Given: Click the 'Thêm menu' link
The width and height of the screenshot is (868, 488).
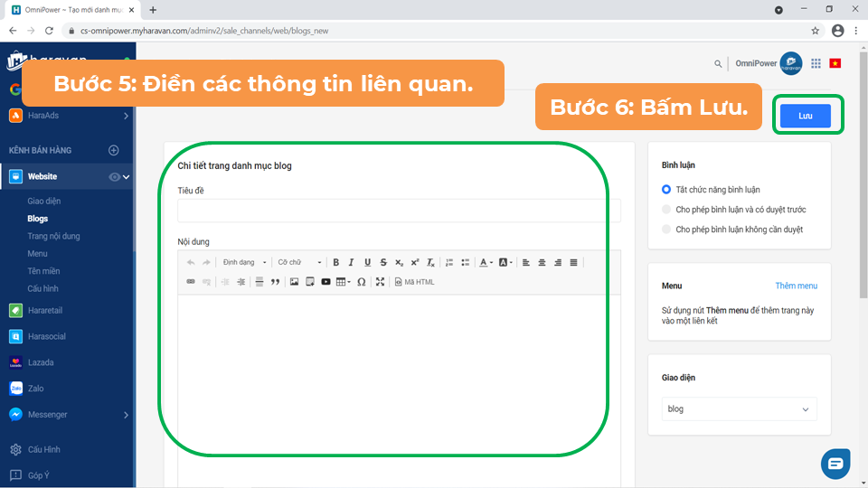Looking at the screenshot, I should tap(796, 286).
